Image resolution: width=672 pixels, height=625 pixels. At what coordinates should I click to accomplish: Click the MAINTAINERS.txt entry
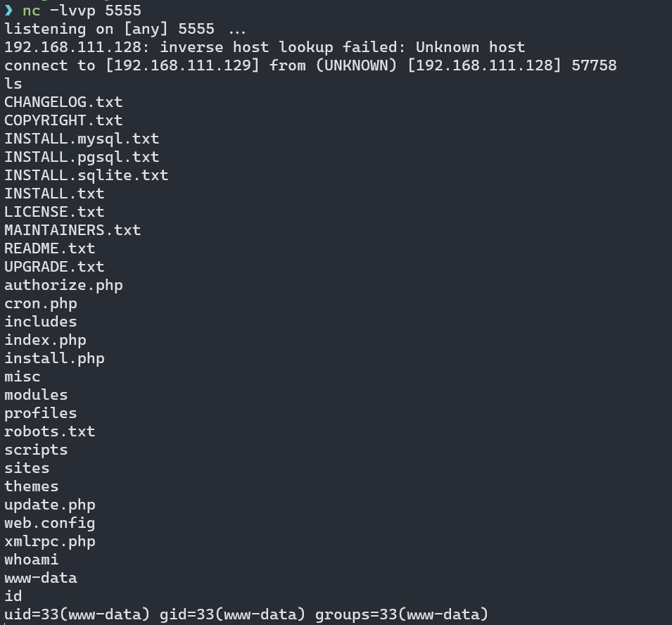pos(72,230)
